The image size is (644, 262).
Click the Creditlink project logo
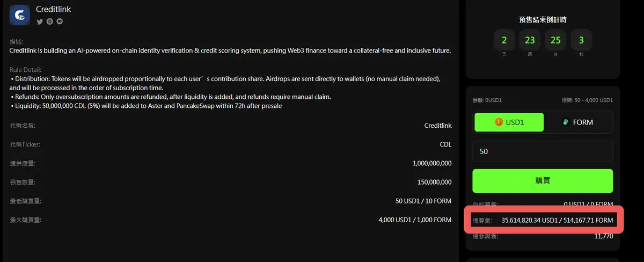[x=20, y=15]
